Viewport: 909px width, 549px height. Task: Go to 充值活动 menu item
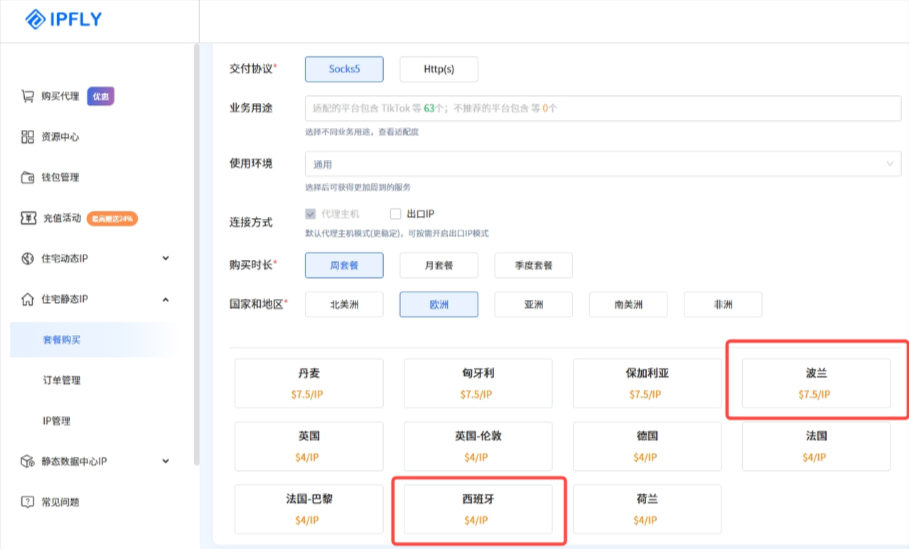[63, 218]
